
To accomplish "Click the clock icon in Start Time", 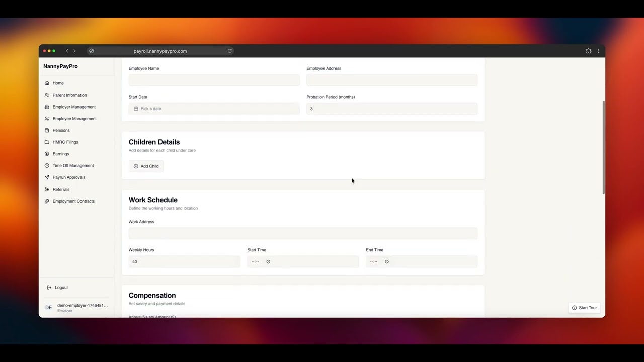I will coord(268,261).
